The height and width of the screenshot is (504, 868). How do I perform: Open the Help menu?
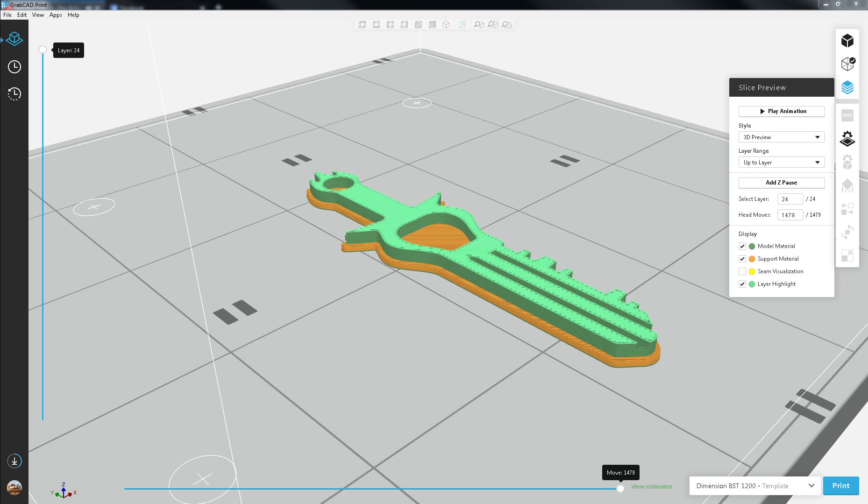point(73,15)
